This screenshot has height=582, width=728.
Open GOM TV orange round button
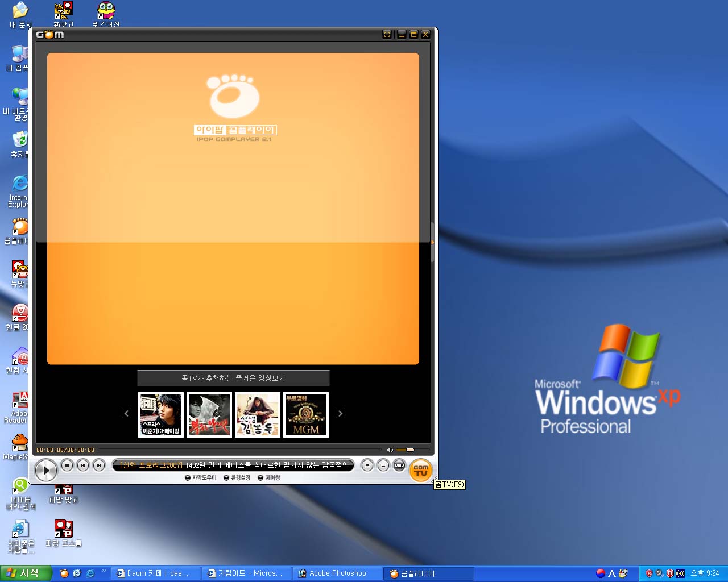[x=421, y=471]
